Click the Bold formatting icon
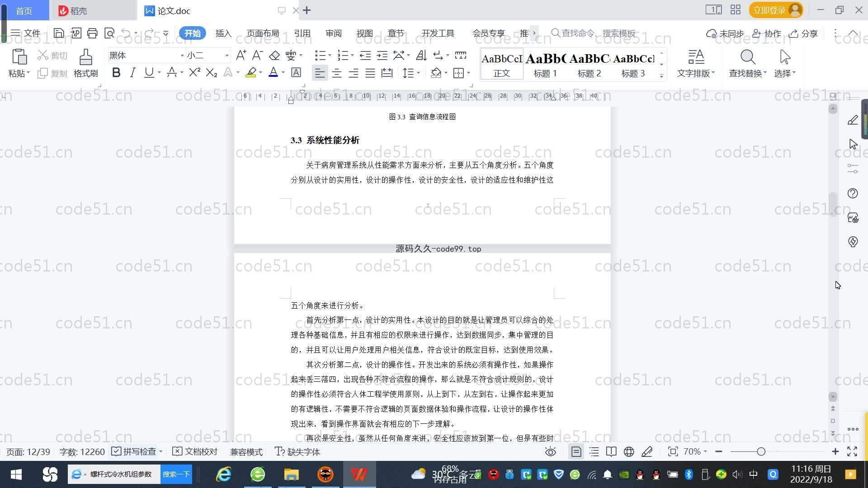 (x=116, y=73)
